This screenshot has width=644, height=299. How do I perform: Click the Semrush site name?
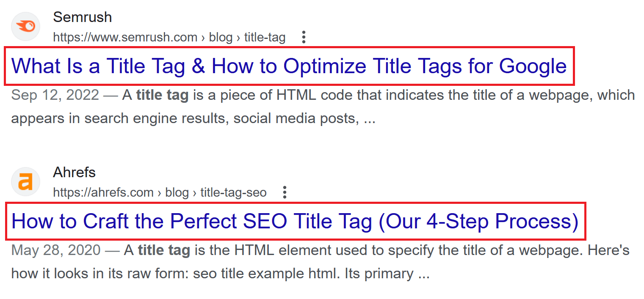click(82, 17)
